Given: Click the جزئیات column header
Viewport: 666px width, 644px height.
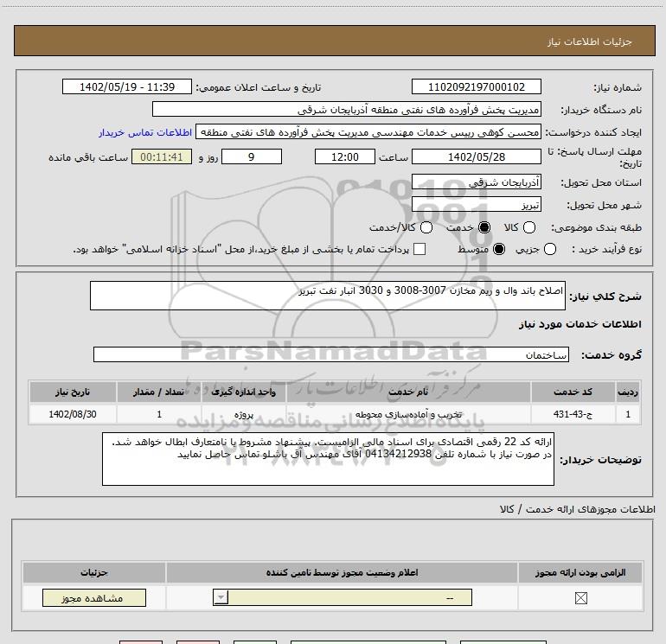Looking at the screenshot, I should [94, 572].
